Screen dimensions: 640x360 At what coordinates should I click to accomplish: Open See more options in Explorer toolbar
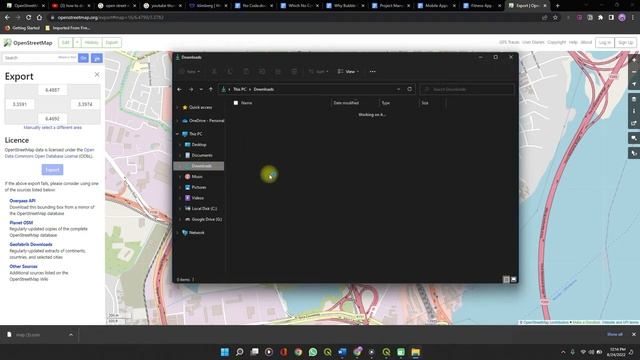click(372, 71)
